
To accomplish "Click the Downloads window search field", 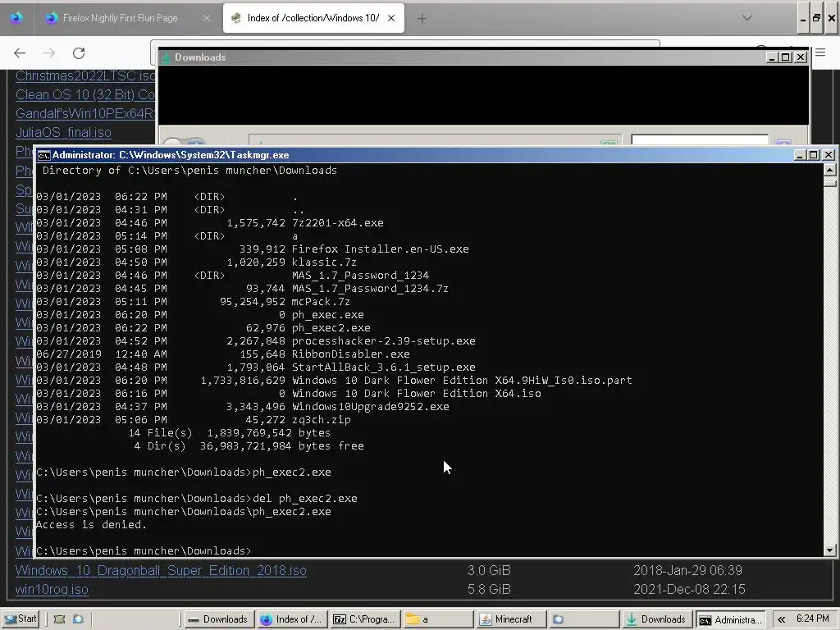I will [x=700, y=140].
